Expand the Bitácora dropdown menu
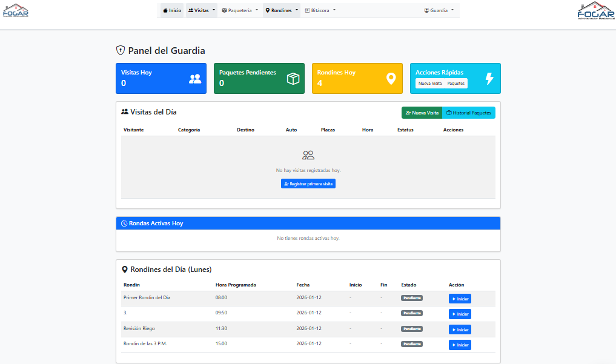 320,10
